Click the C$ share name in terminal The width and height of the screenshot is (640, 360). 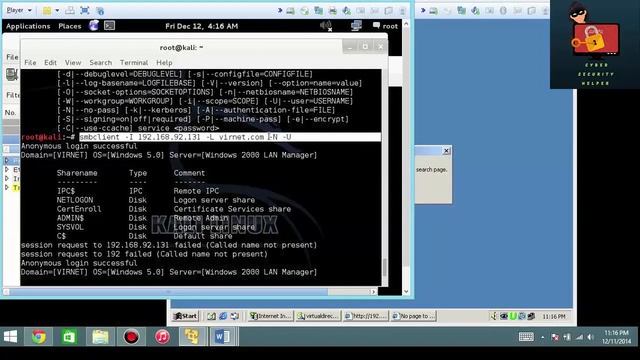(x=61, y=236)
